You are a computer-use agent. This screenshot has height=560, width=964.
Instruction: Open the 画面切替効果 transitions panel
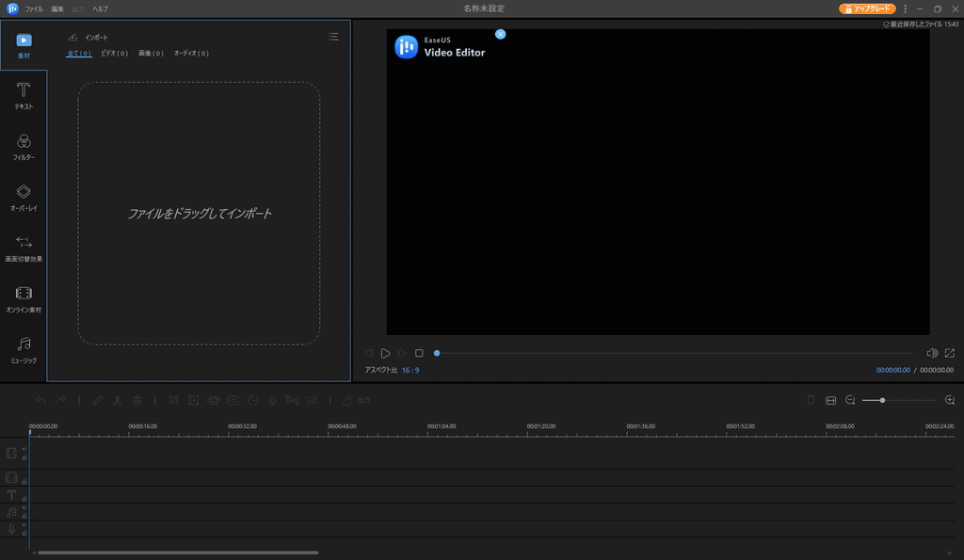pos(24,248)
